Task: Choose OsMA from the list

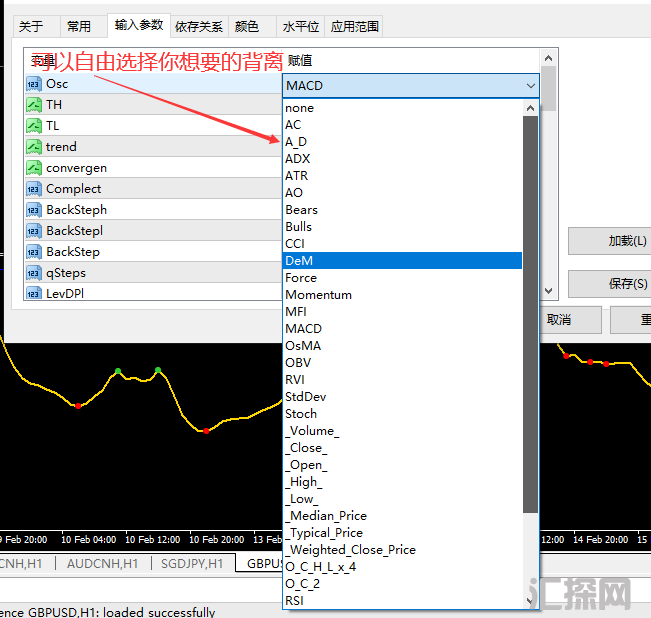Action: 402,346
